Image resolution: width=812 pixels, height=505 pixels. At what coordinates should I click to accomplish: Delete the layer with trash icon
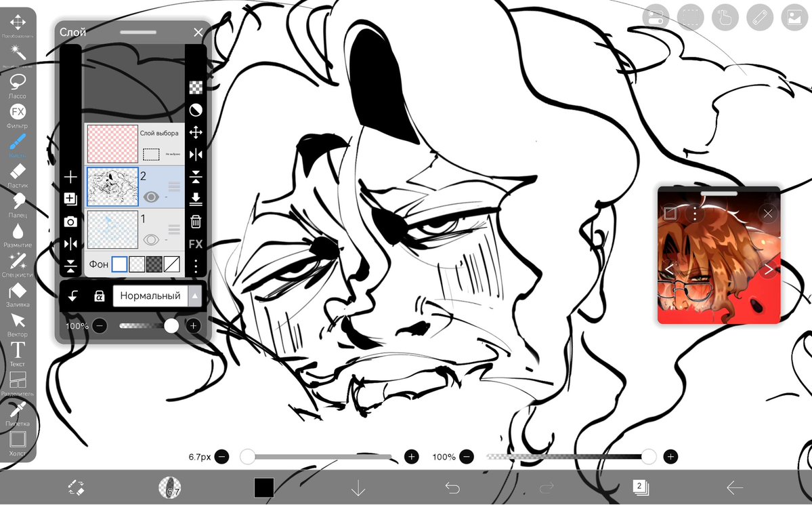coord(196,222)
